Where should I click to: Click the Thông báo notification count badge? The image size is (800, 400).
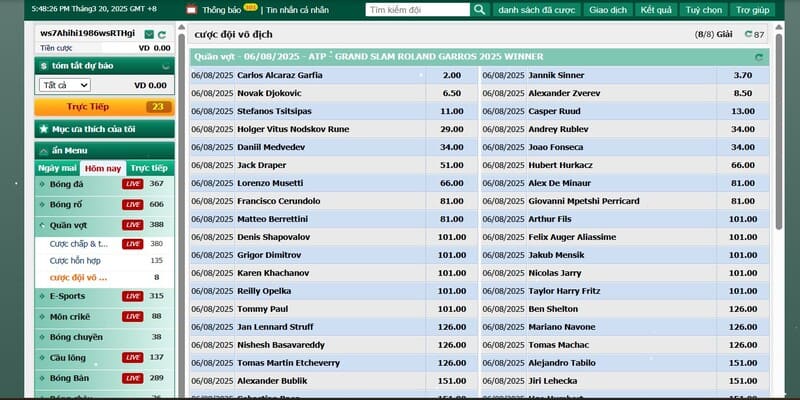point(251,7)
